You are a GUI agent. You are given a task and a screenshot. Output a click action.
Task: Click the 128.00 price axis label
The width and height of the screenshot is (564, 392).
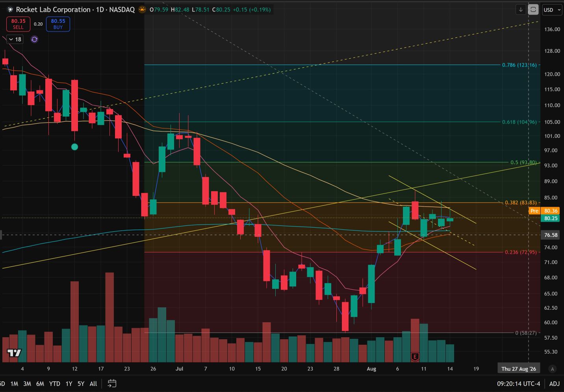pos(552,51)
